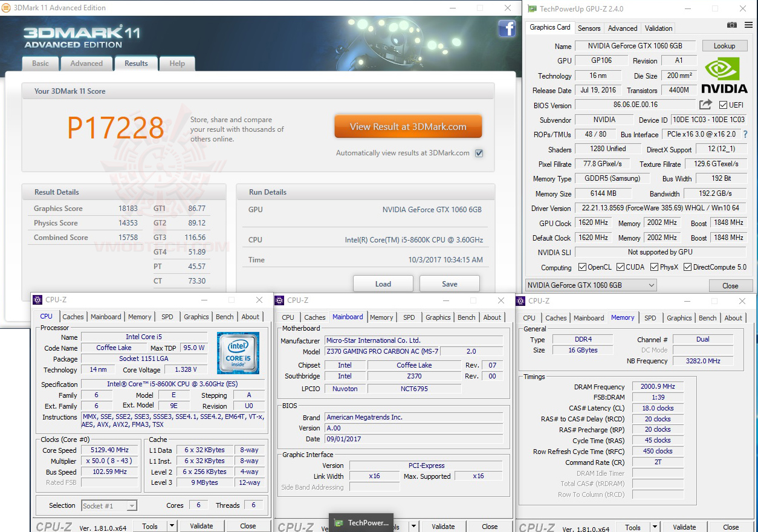Click the Save button in 3DMark
The image size is (758, 532).
pos(450,284)
